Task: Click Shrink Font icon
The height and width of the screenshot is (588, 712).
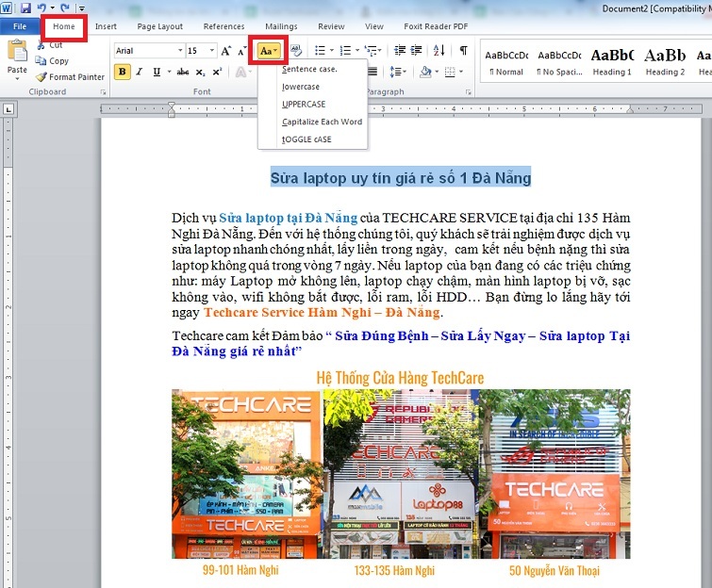Action: point(242,51)
